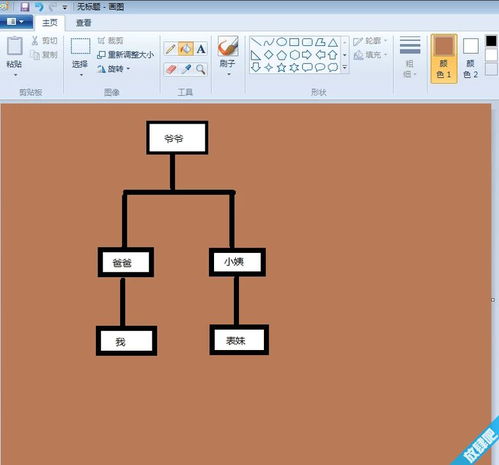Choose the Oval shape
499x465 pixels.
(x=282, y=42)
